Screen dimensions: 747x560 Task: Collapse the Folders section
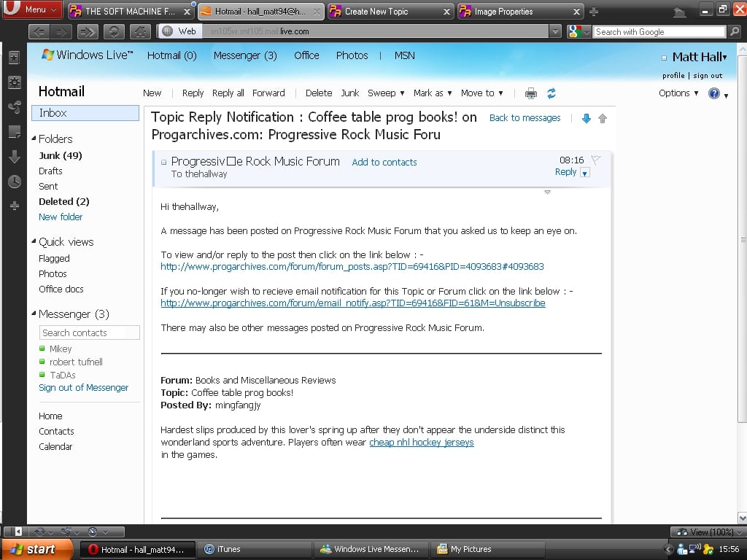click(x=34, y=139)
